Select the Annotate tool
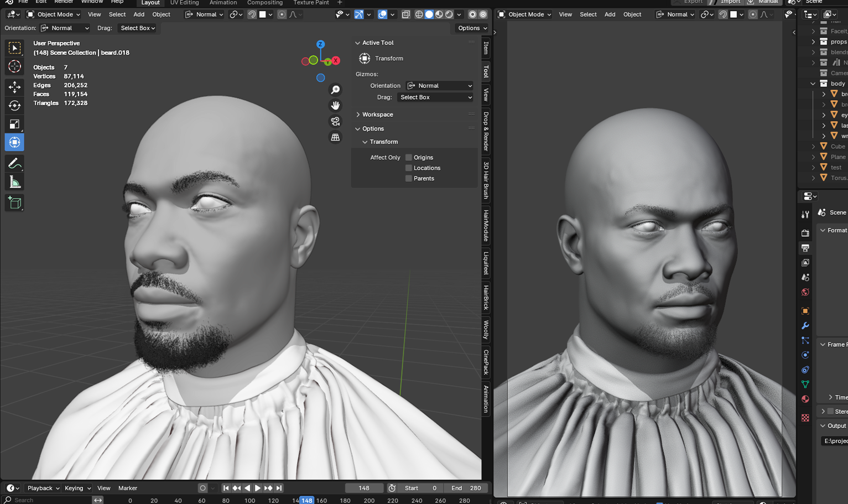The width and height of the screenshot is (848, 504). pyautogui.click(x=14, y=163)
